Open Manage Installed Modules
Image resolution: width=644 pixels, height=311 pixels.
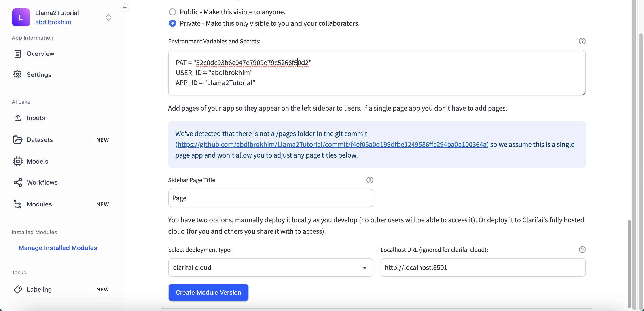pyautogui.click(x=58, y=248)
